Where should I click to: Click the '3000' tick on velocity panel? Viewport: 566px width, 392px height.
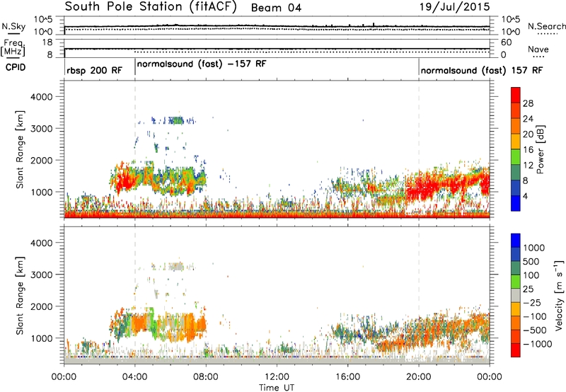click(41, 275)
